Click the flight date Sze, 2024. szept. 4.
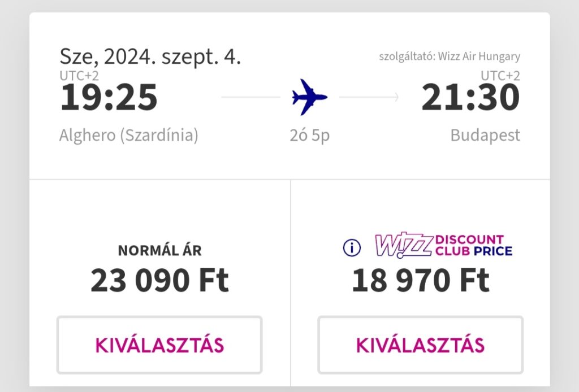Screen dimensions: 579x392 tap(150, 56)
